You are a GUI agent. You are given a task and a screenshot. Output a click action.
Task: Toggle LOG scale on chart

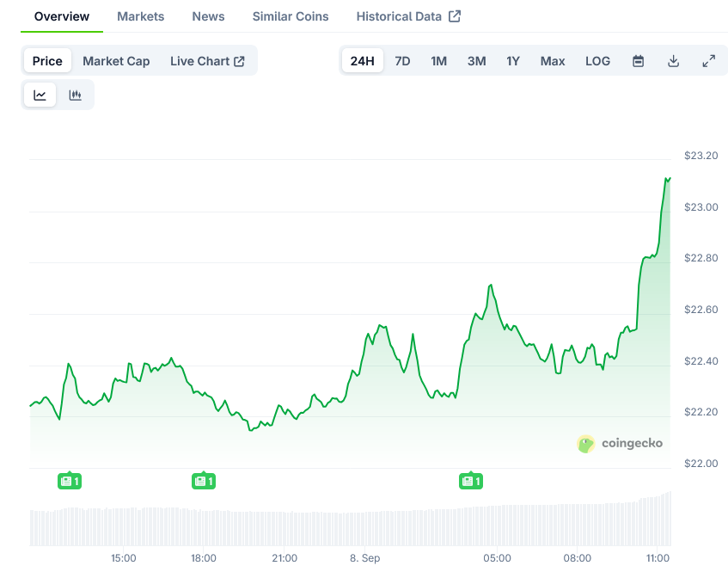point(597,61)
